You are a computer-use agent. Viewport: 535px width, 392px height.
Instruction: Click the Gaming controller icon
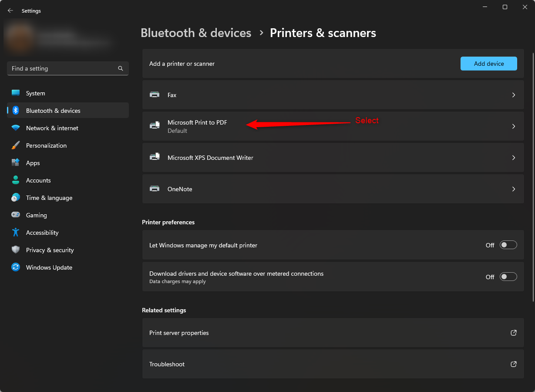[x=16, y=215]
